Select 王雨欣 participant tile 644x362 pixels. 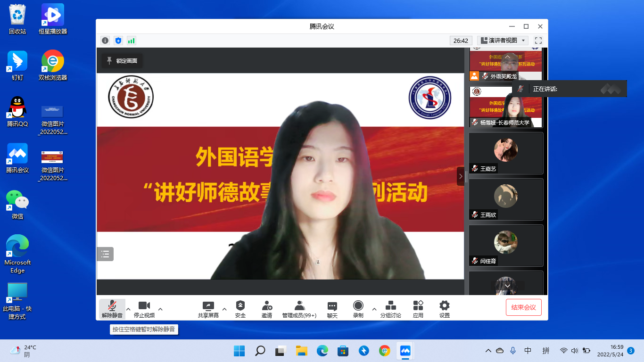506,199
